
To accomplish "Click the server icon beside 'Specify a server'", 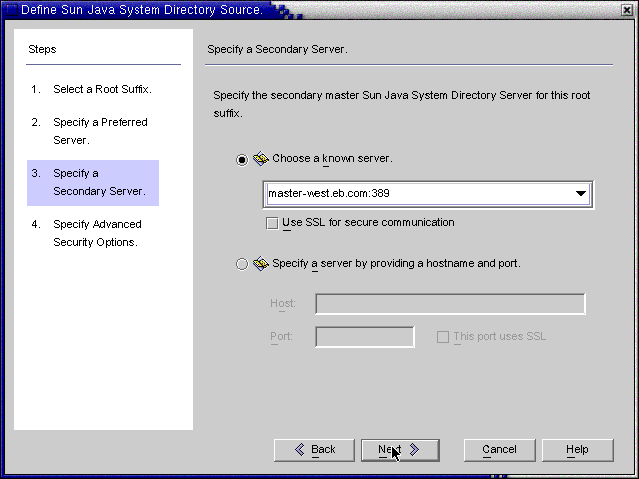I will point(261,263).
